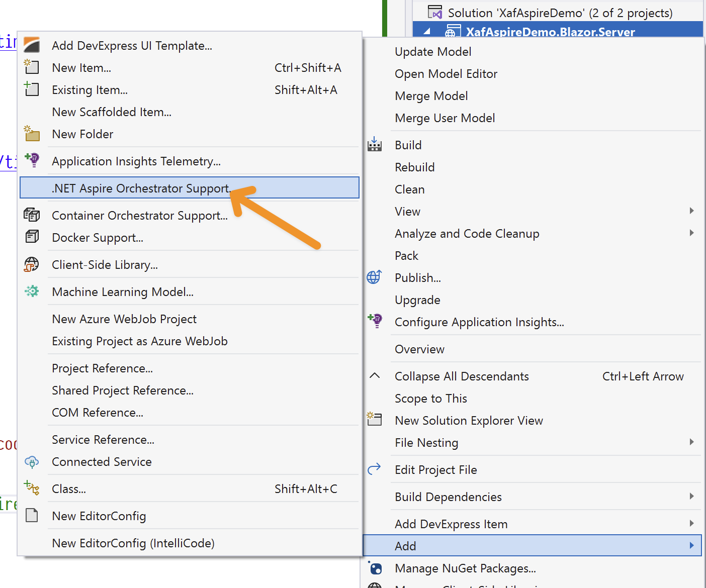Click the Machine Learning Model gear icon

[32, 291]
